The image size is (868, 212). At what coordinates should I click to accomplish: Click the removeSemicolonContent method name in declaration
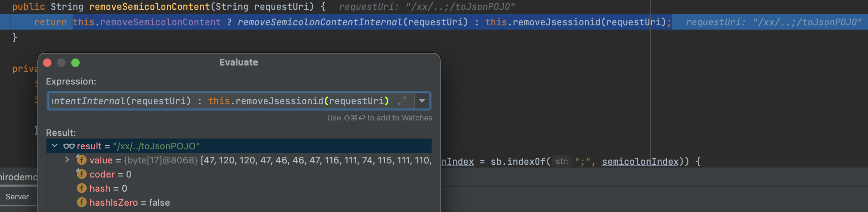149,7
